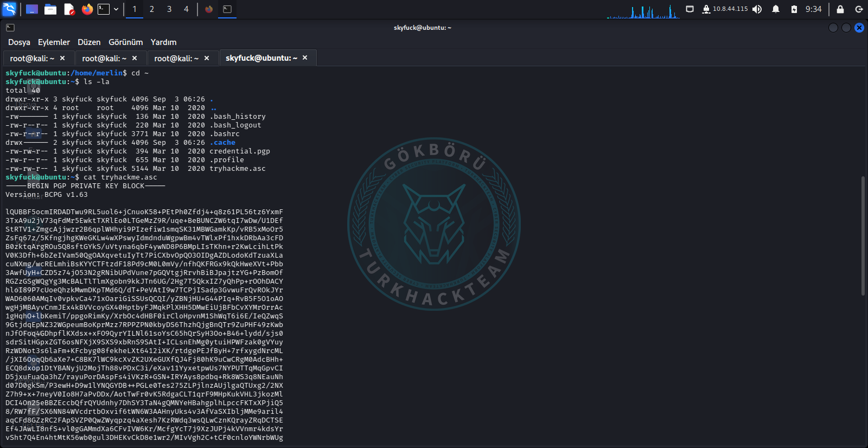868x448 pixels.
Task: Open the log out dialog
Action: click(859, 9)
